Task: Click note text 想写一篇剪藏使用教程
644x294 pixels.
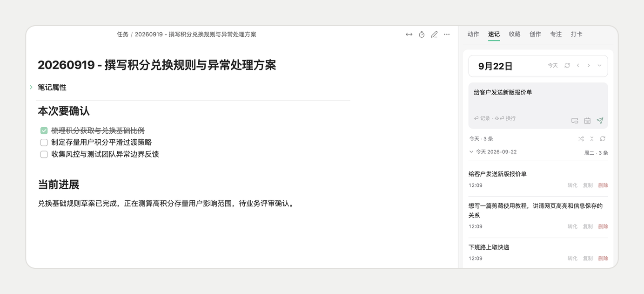Action: coord(536,211)
